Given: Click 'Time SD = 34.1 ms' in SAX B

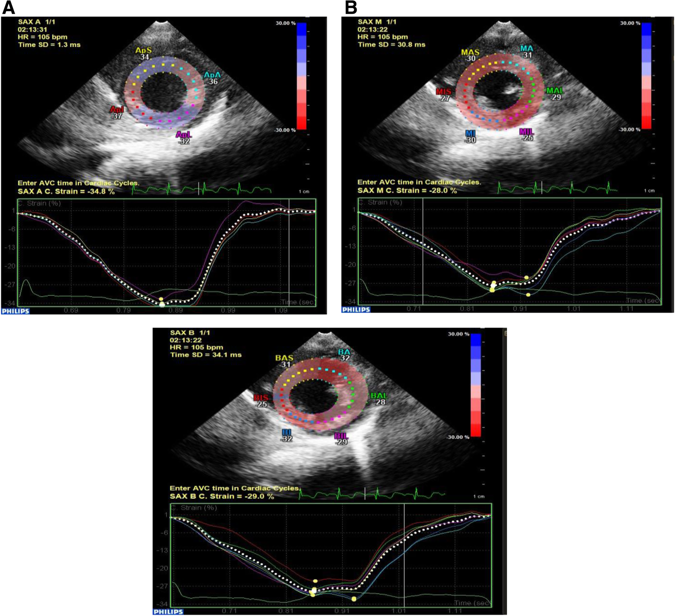Looking at the screenshot, I should (206, 355).
